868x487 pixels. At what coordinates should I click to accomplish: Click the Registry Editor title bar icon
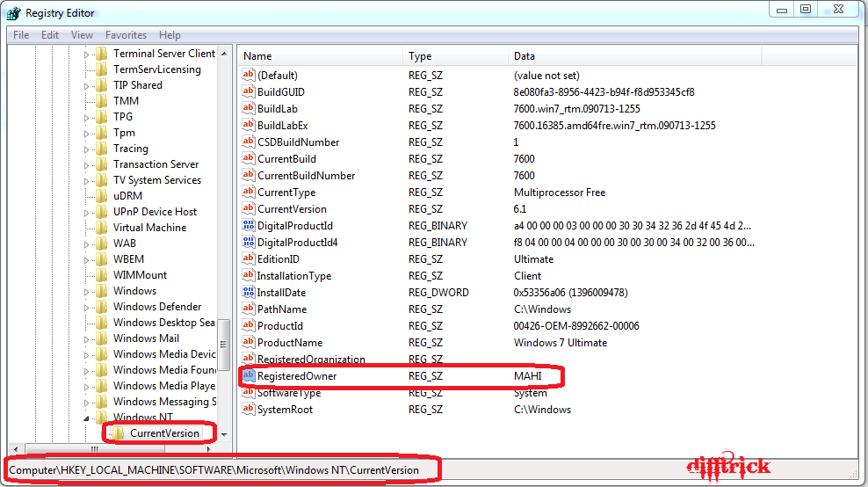[x=14, y=13]
